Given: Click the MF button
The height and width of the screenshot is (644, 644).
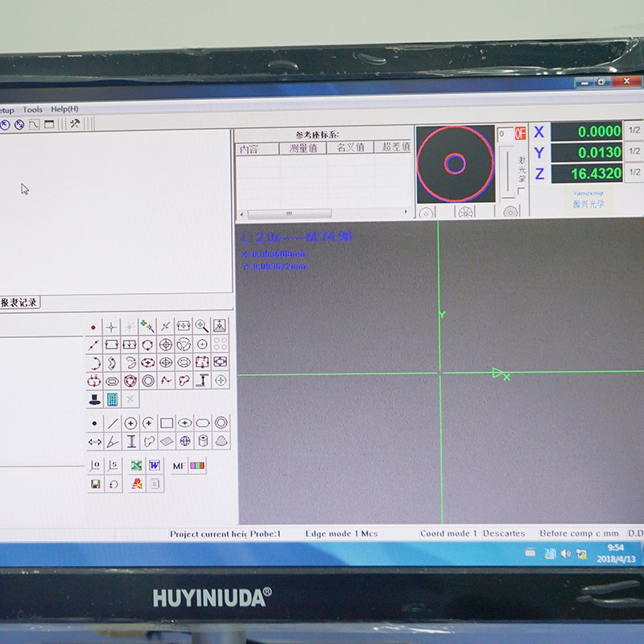Looking at the screenshot, I should click(179, 465).
